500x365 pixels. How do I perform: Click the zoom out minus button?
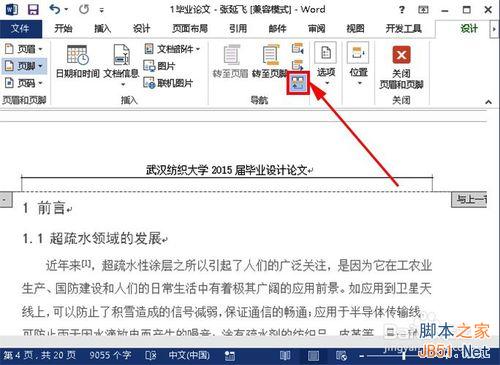tap(361, 356)
